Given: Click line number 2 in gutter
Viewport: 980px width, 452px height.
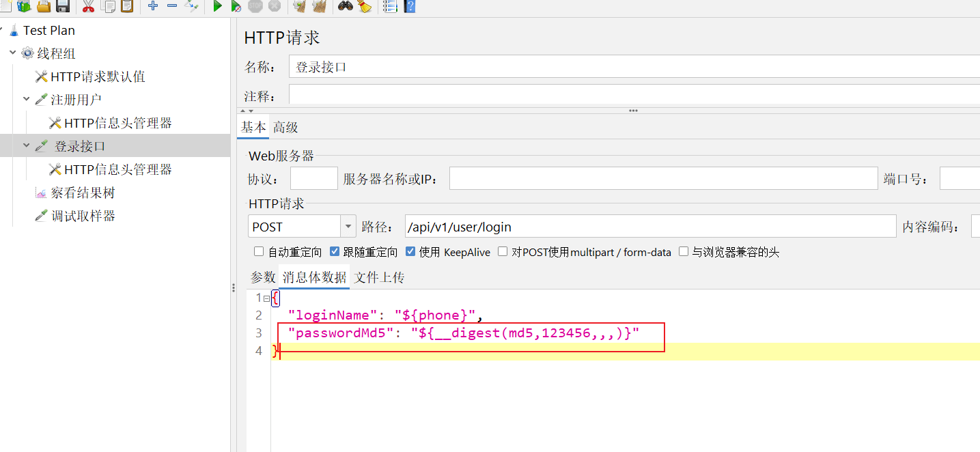Looking at the screenshot, I should pyautogui.click(x=258, y=315).
